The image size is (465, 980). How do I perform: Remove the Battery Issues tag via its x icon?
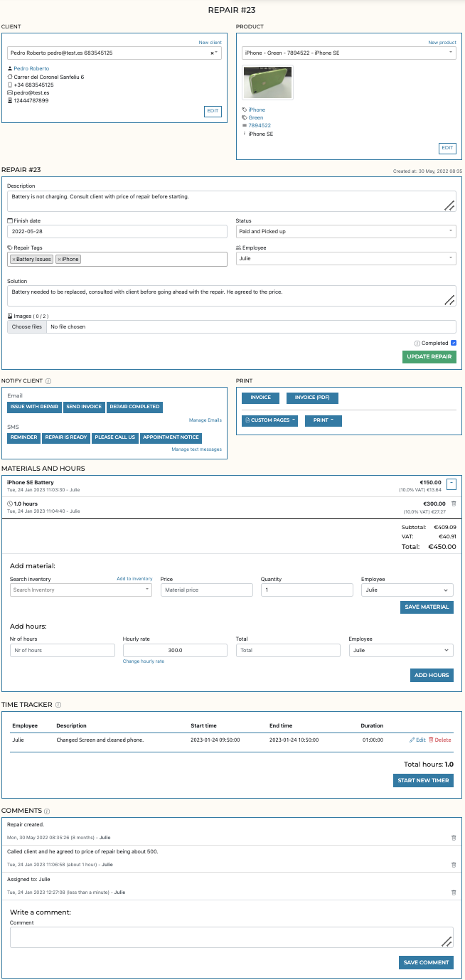[13, 259]
